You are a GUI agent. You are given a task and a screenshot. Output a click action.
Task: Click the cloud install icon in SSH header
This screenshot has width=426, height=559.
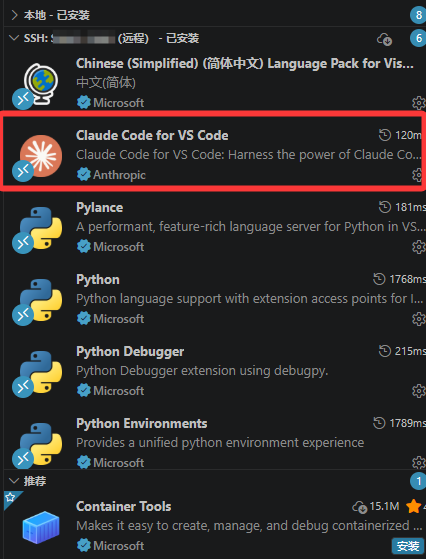[x=385, y=39]
